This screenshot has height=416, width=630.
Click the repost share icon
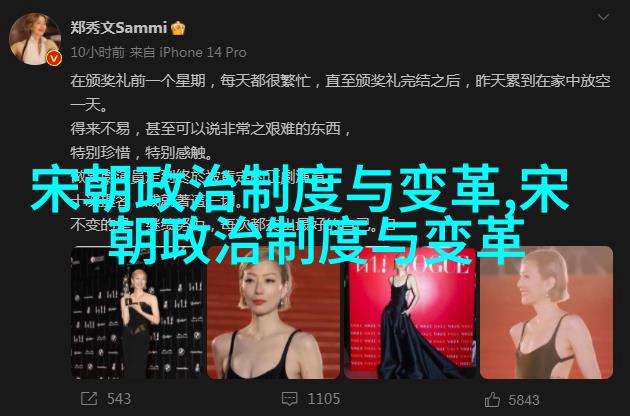click(x=89, y=399)
